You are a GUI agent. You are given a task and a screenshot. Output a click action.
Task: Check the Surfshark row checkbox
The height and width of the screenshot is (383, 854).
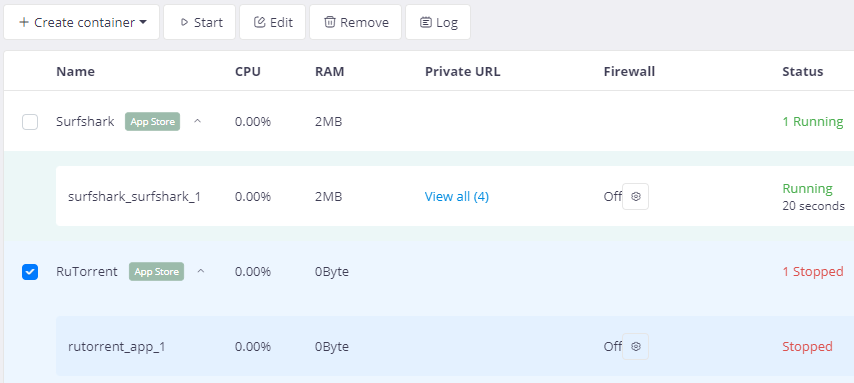(x=30, y=121)
